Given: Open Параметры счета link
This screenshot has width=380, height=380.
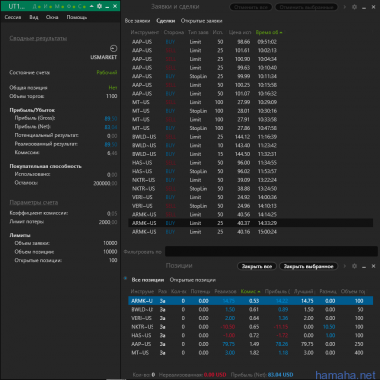Looking at the screenshot, I should pos(34,202).
